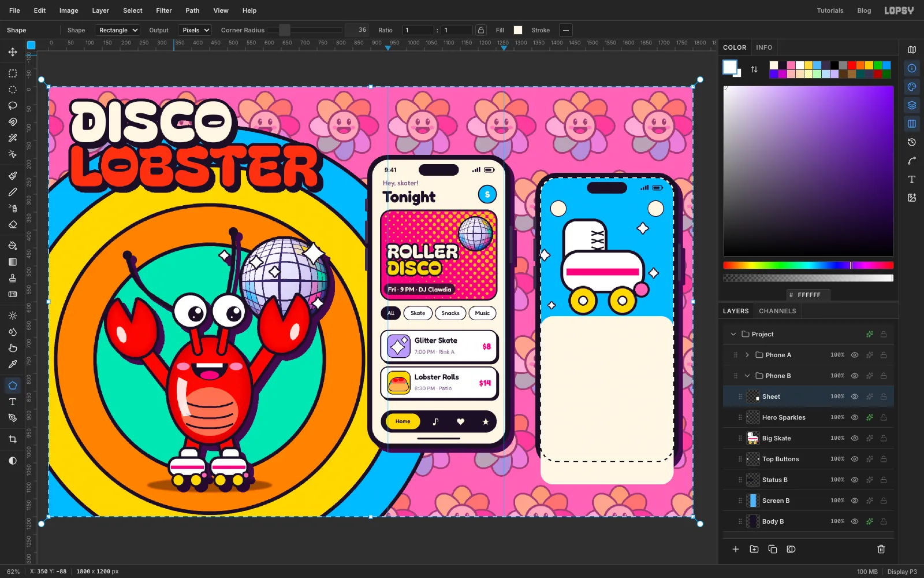Select the Crop tool
The image size is (924, 578).
13,439
